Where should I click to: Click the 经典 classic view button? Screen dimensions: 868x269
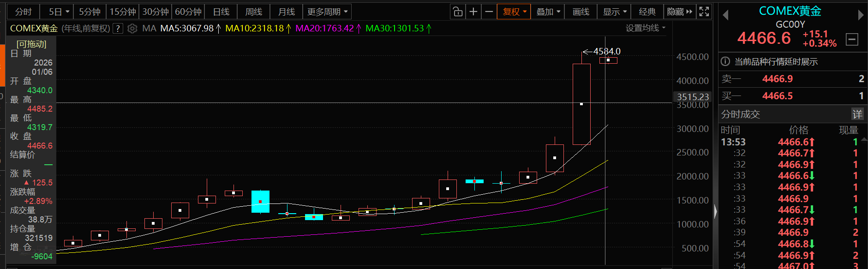pos(647,12)
